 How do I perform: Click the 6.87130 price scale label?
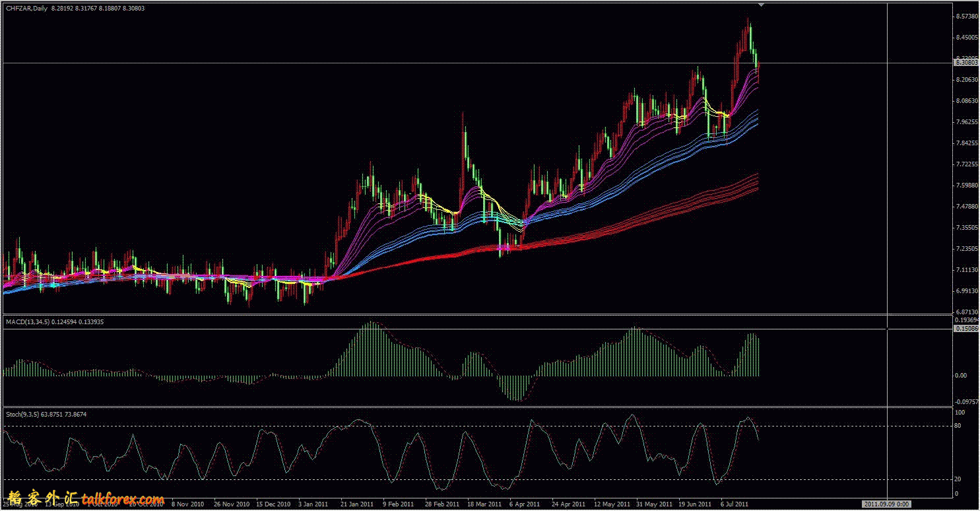(966, 312)
